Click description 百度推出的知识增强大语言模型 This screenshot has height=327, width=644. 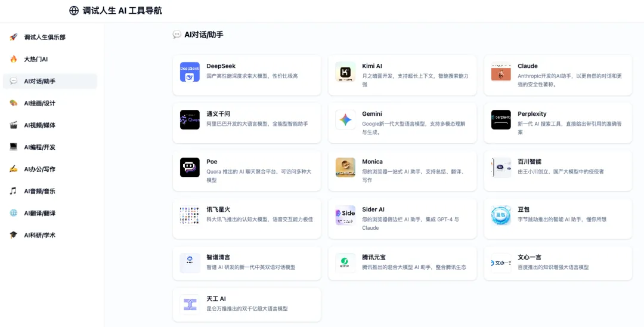click(553, 267)
